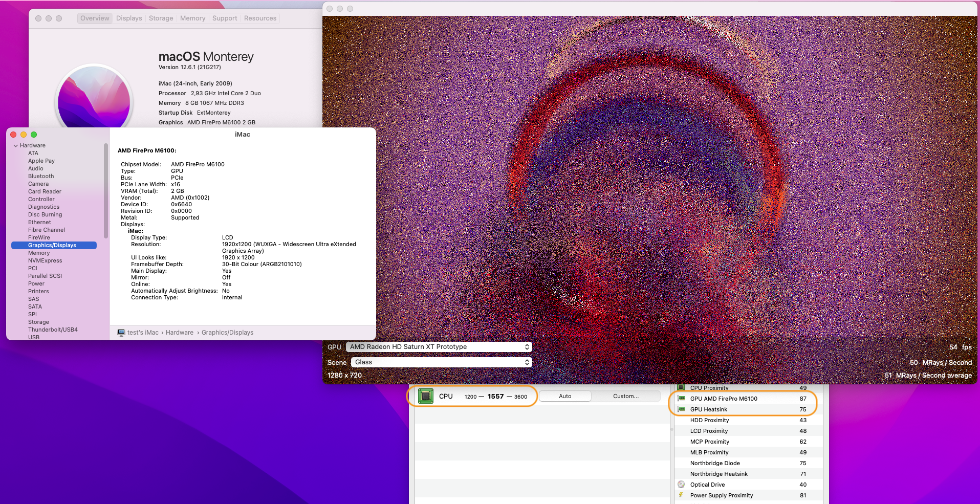Select SPI in the sidebar
This screenshot has height=504, width=980.
(32, 315)
